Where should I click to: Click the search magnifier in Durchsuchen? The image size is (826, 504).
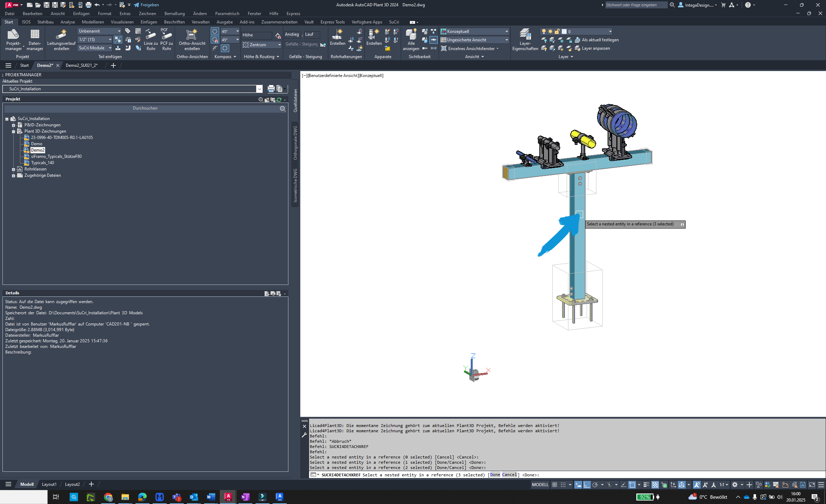pyautogui.click(x=282, y=108)
